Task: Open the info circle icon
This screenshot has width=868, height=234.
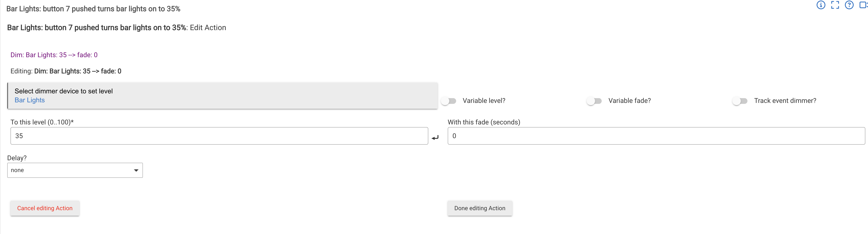Action: tap(821, 5)
